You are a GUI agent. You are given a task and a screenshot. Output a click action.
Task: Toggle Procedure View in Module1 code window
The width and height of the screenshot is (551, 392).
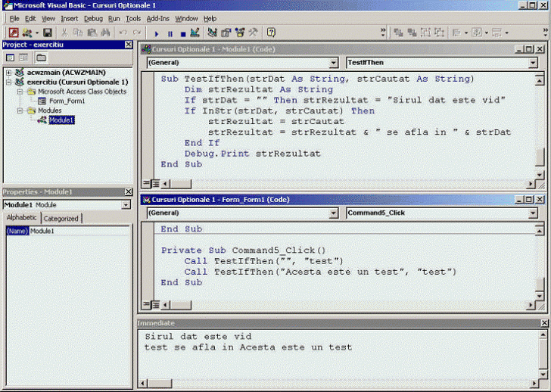coord(146,183)
